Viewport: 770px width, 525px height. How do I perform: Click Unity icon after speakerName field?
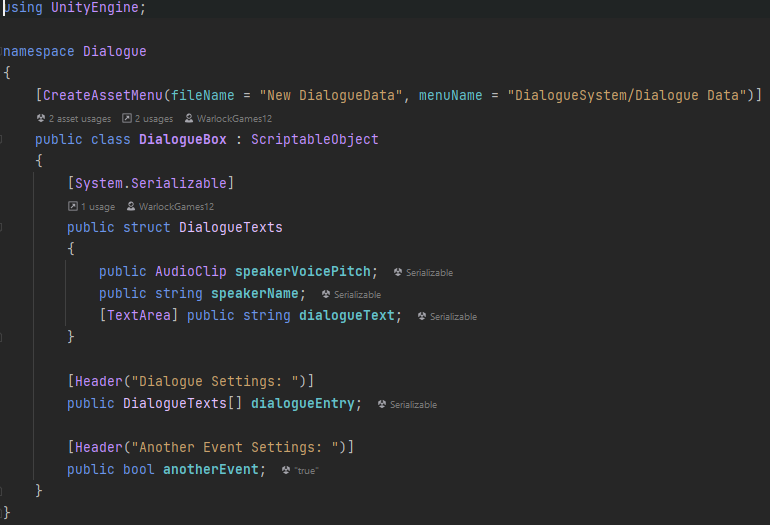[x=326, y=294]
